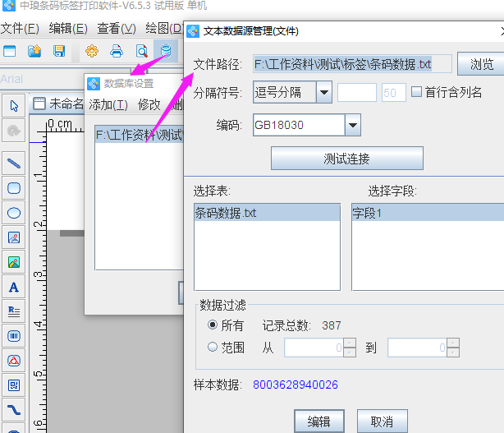504x433 pixels.
Task: Select the landscape image tool
Action: point(13,262)
